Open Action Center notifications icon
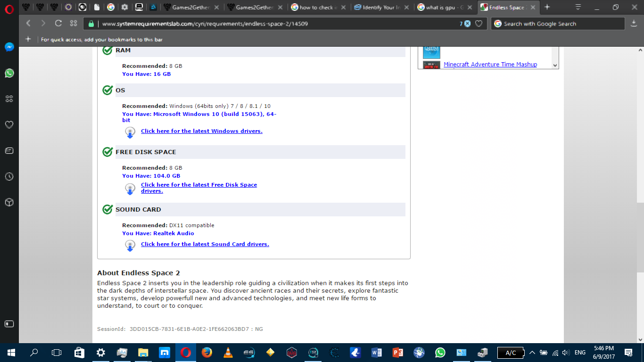The width and height of the screenshot is (644, 362). click(x=628, y=353)
